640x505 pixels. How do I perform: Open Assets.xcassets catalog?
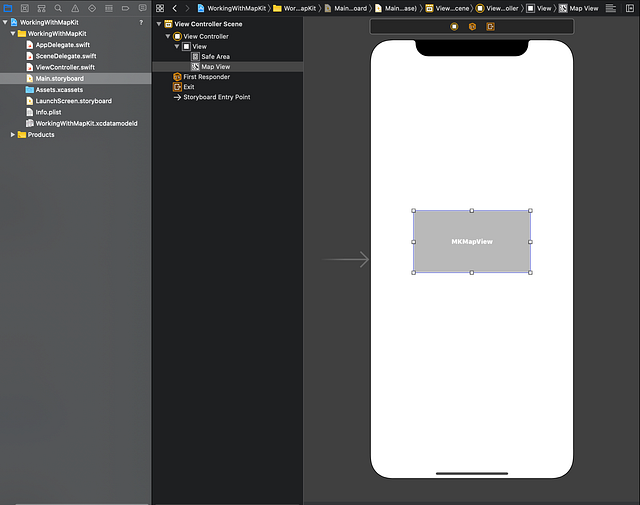click(x=54, y=90)
